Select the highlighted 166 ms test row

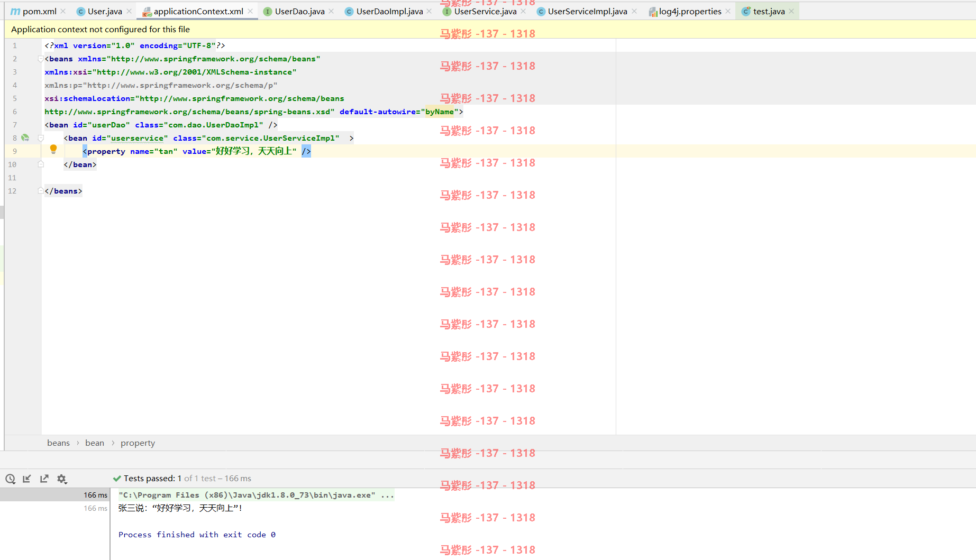[54, 495]
